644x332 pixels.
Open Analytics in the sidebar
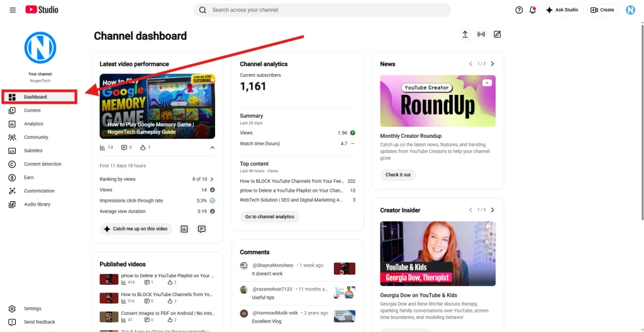click(x=40, y=124)
